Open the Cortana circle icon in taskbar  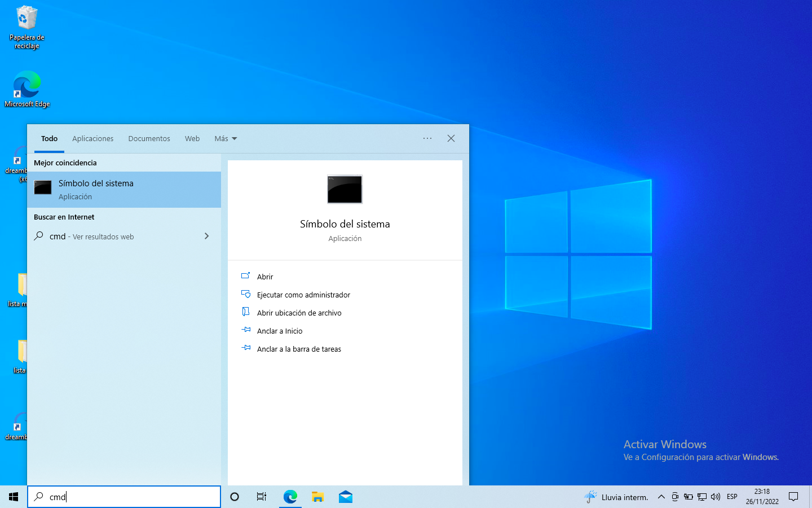pos(235,497)
